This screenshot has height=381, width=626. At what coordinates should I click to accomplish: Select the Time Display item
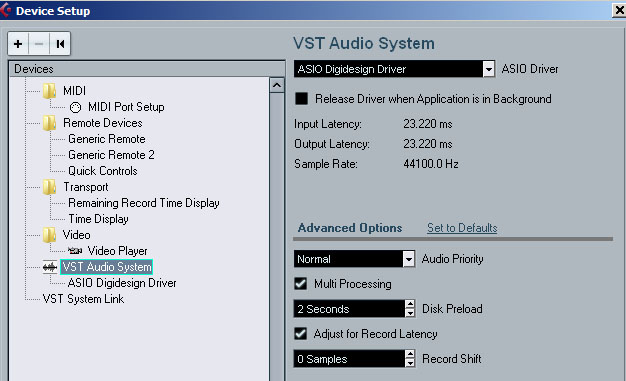98,219
